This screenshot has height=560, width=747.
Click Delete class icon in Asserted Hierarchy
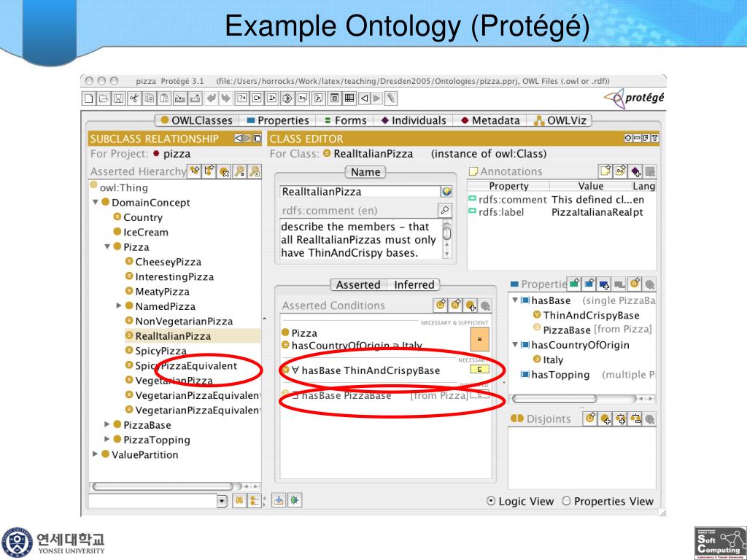pos(225,171)
